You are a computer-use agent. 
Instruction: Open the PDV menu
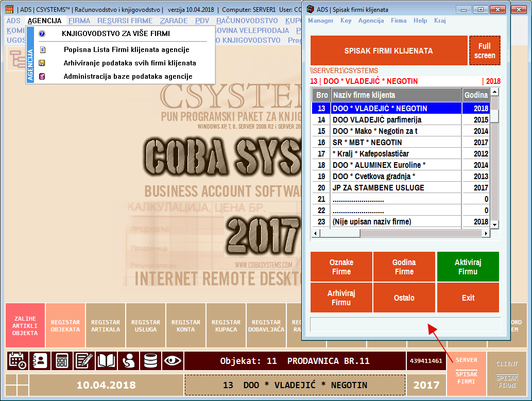tap(202, 21)
